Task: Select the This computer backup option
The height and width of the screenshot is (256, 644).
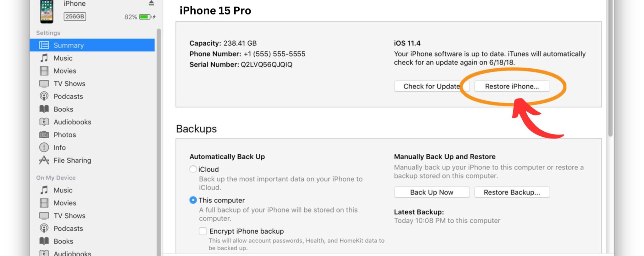Action: 193,200
